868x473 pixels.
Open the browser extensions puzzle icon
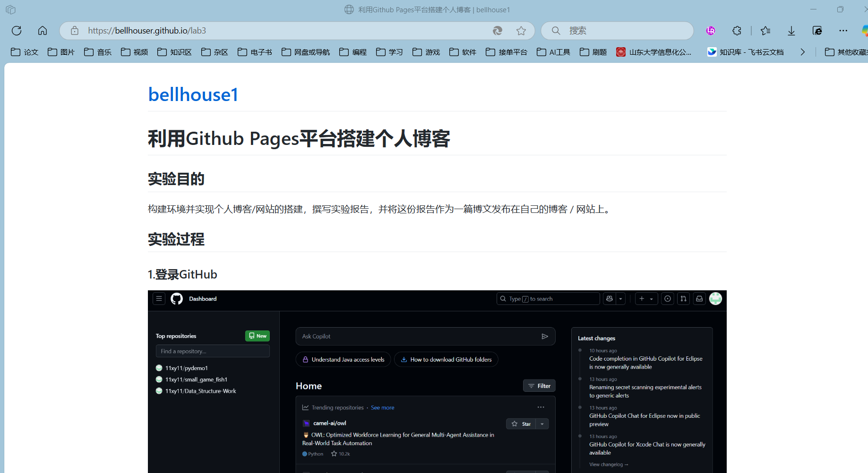(737, 31)
